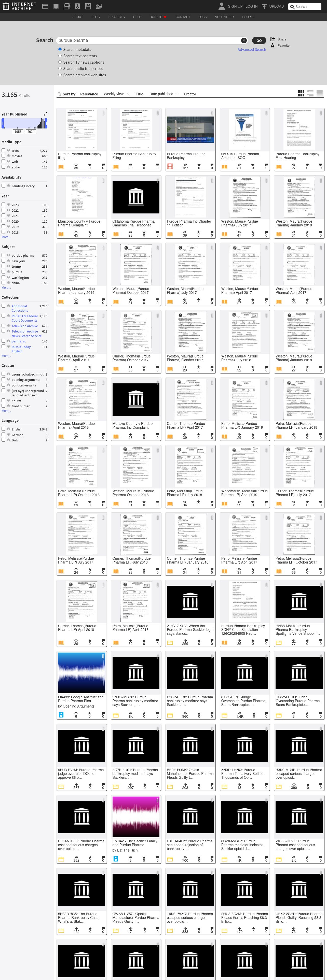This screenshot has height=980, width=327.
Task: Check the audio media type checkbox
Action: [3, 167]
